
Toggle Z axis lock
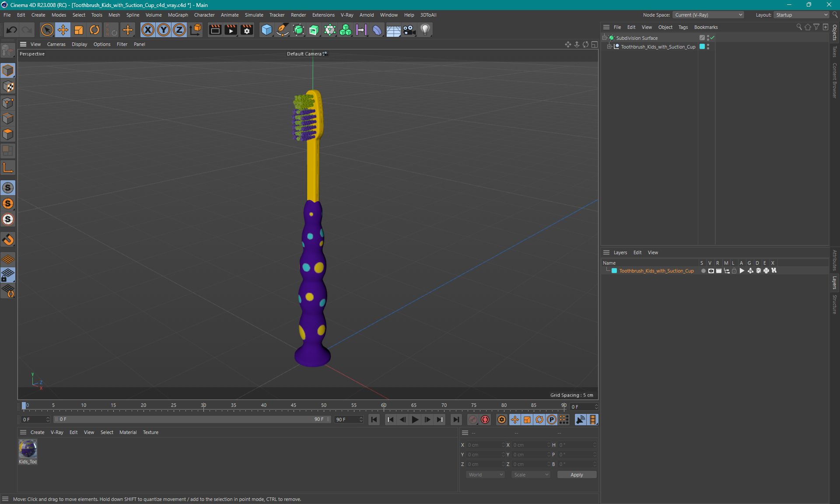pos(179,30)
